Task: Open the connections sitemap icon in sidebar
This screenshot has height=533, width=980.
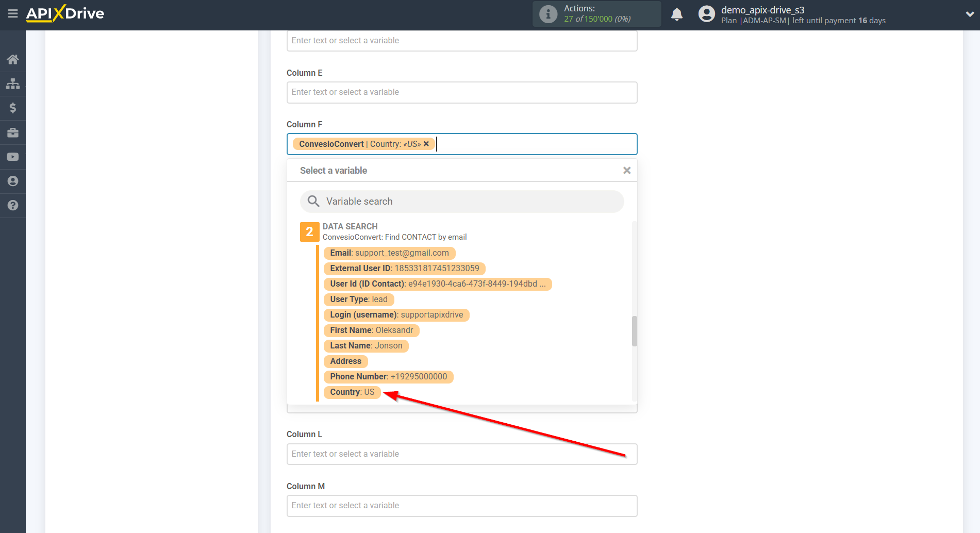Action: click(x=13, y=84)
